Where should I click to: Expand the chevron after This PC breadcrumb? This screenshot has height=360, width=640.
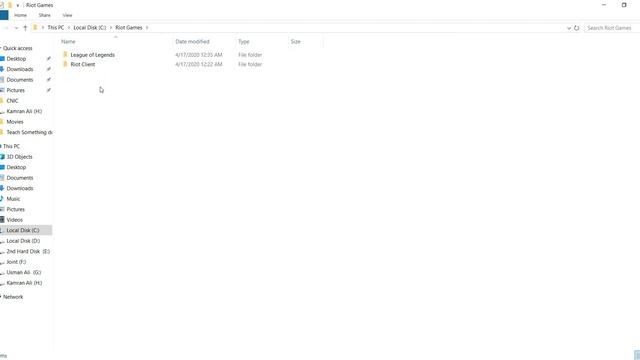point(69,27)
